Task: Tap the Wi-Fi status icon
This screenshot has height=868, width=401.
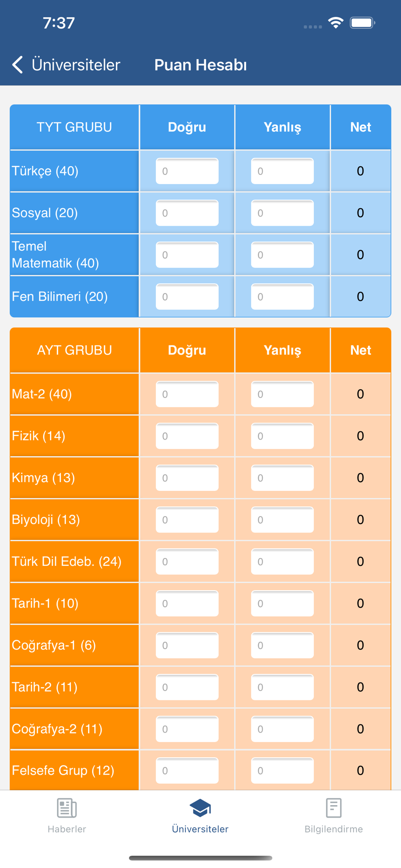Action: pyautogui.click(x=335, y=23)
